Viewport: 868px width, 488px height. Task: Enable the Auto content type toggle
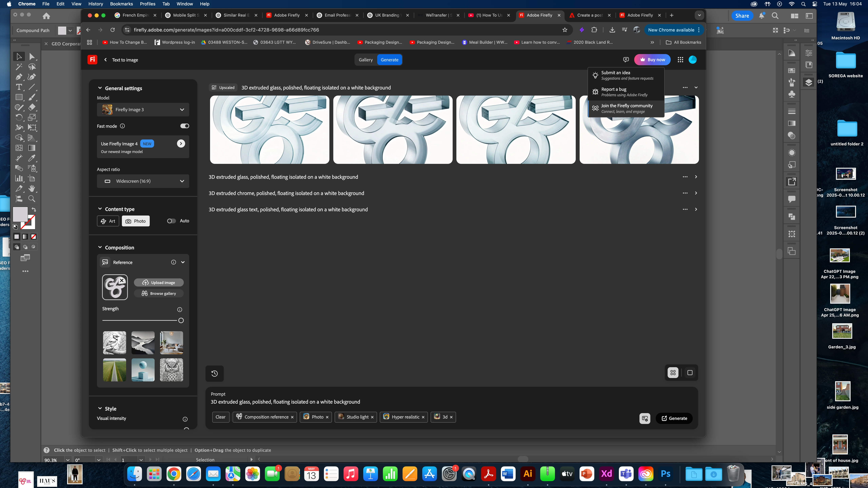pos(172,221)
